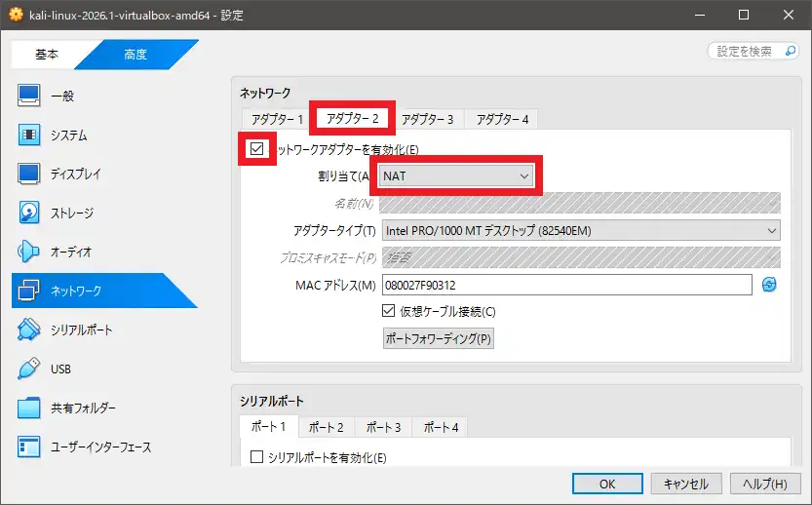
Task: Close the settings window
Action: 789,15
